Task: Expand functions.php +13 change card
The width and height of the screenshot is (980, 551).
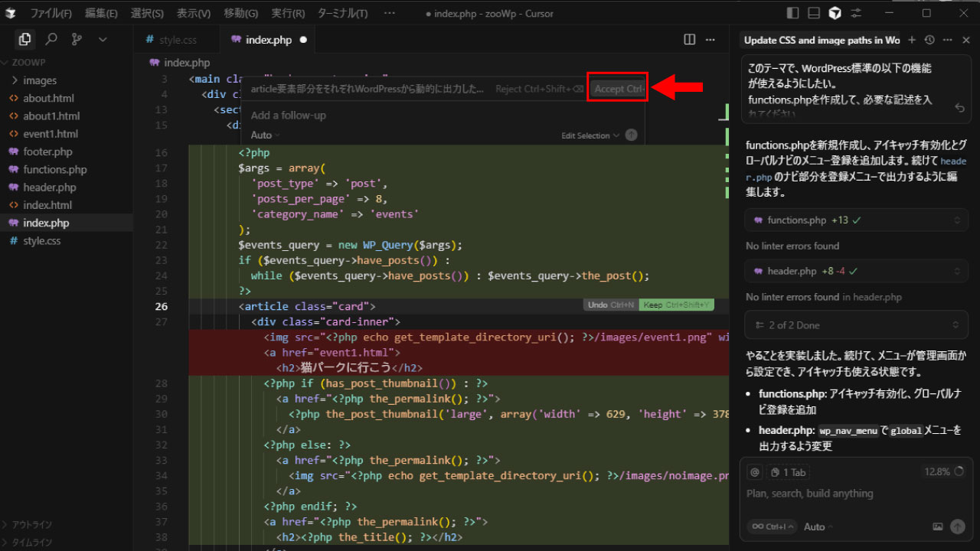Action: 856,220
